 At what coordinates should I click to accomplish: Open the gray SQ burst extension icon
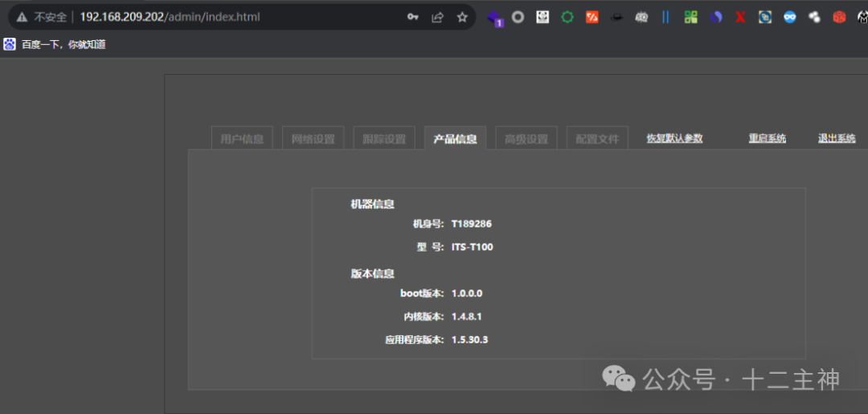pyautogui.click(x=641, y=17)
